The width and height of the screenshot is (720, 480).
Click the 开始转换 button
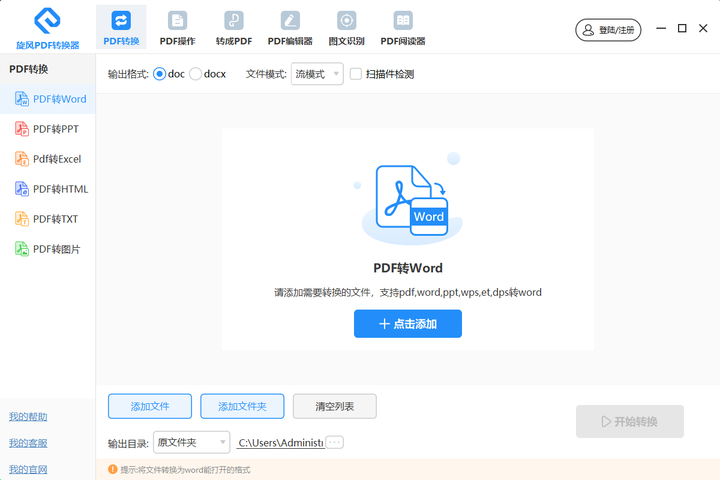click(x=630, y=421)
